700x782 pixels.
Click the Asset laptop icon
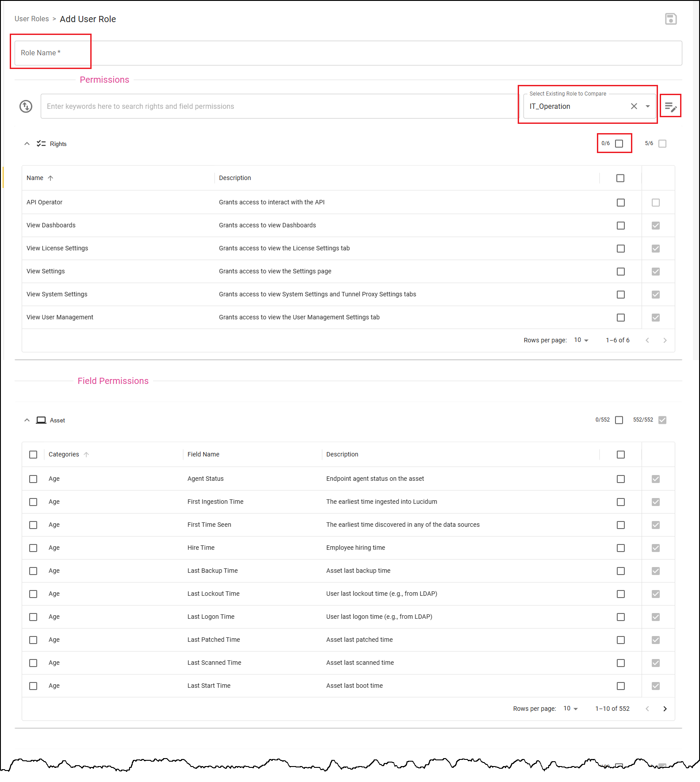pyautogui.click(x=41, y=420)
